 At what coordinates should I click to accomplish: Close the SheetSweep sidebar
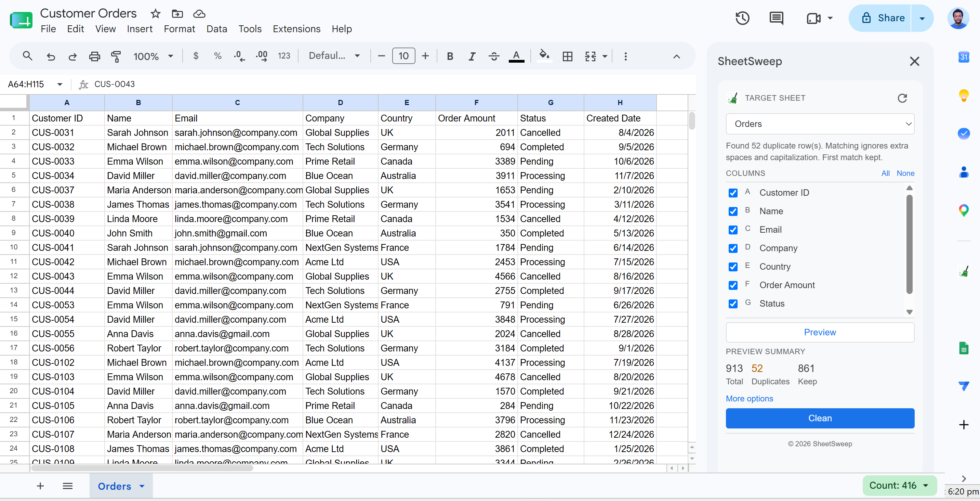click(915, 61)
